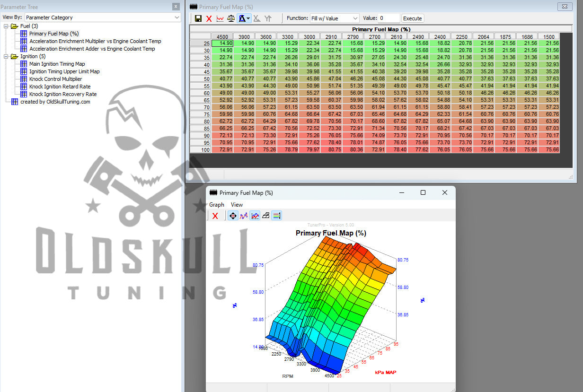The height and width of the screenshot is (392, 583).
Task: Open the View menu in graph window
Action: coord(237,205)
